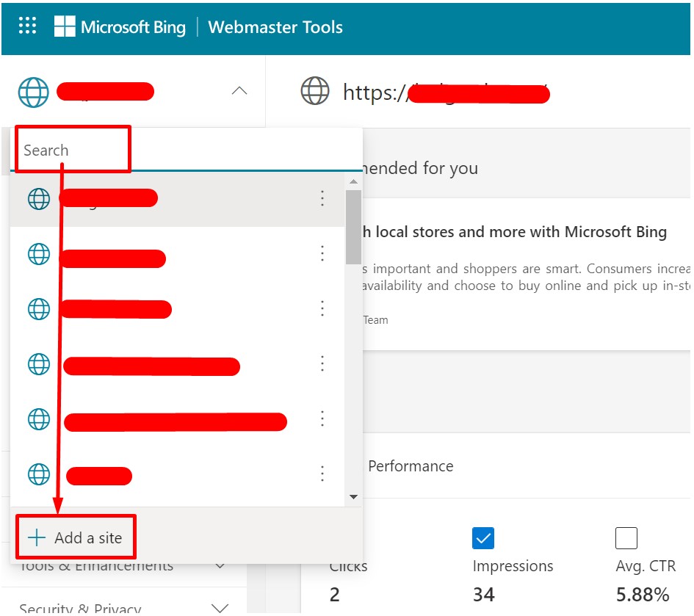Open the three-dot menu for the last visible site

[x=322, y=474]
